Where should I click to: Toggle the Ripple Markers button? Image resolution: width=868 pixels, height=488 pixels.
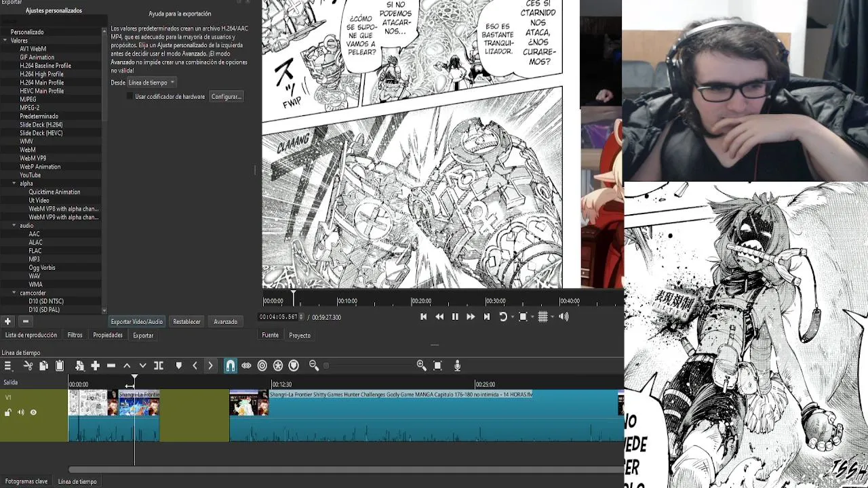coord(294,365)
